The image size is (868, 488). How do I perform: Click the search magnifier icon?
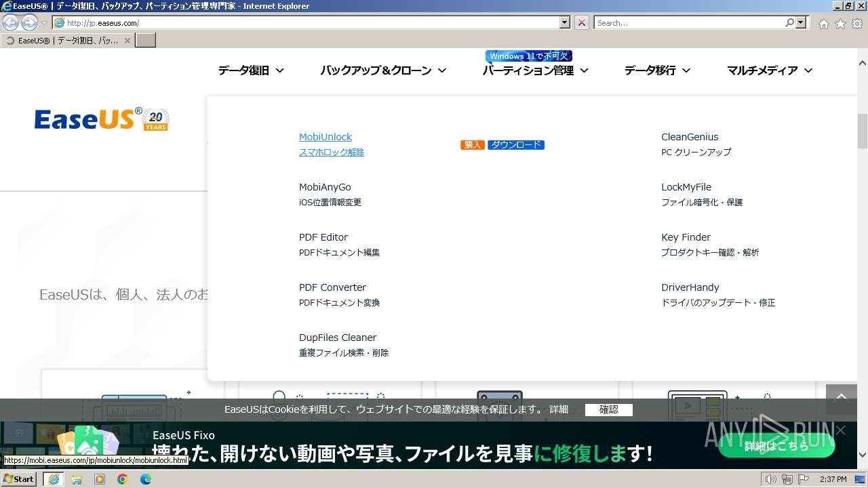(x=789, y=22)
